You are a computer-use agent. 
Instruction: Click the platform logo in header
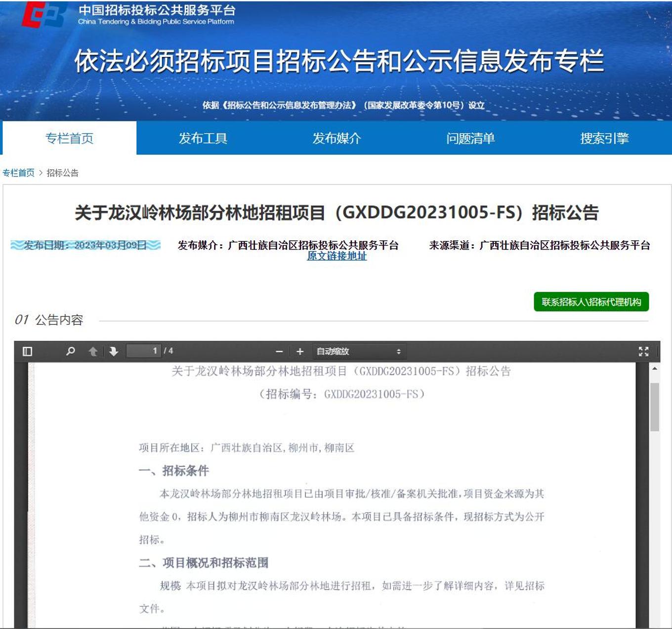43,15
